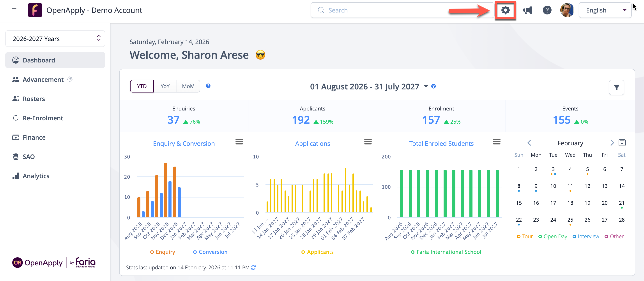Expand the 2026-2027 Years selector
The image size is (644, 281).
pos(55,39)
